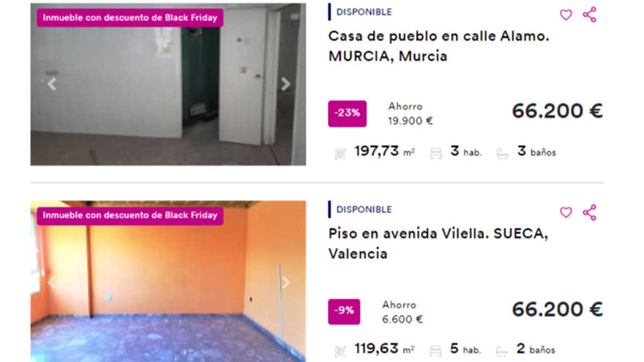Show previous photo of Murcia house
644x362 pixels.
tap(52, 84)
